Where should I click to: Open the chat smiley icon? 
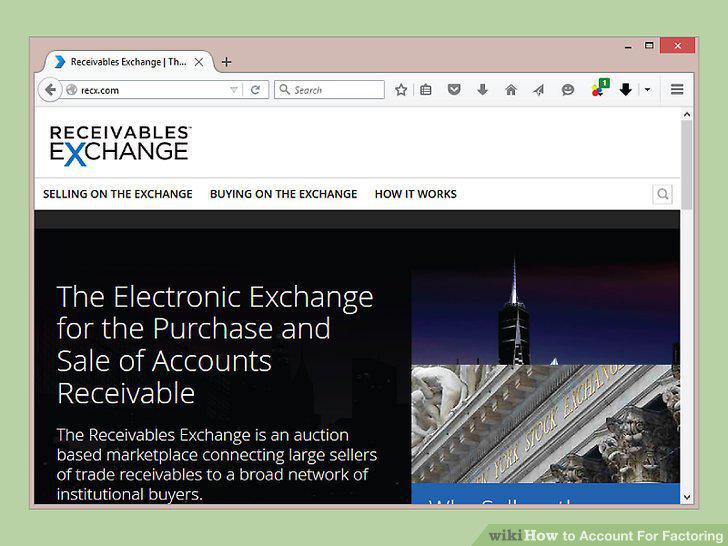pyautogui.click(x=567, y=90)
